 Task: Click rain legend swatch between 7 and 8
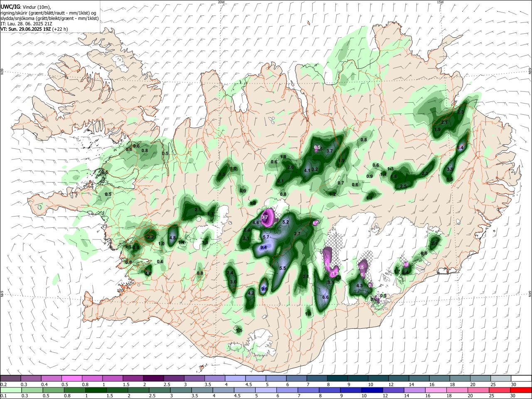pos(309,390)
